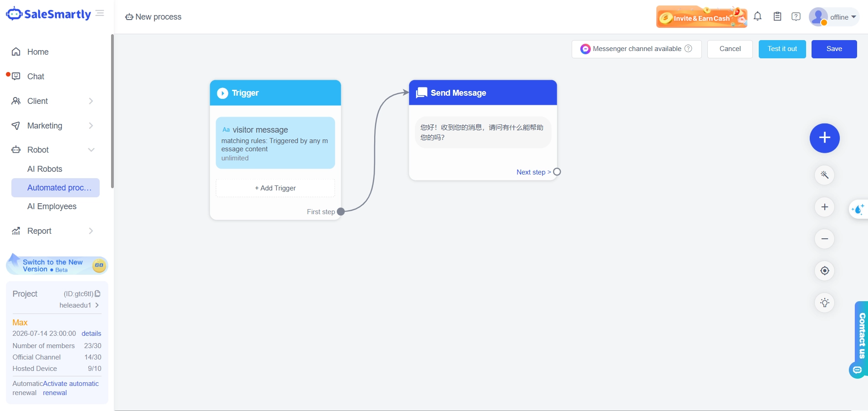Click the Robot icon in sidebar

pos(16,150)
